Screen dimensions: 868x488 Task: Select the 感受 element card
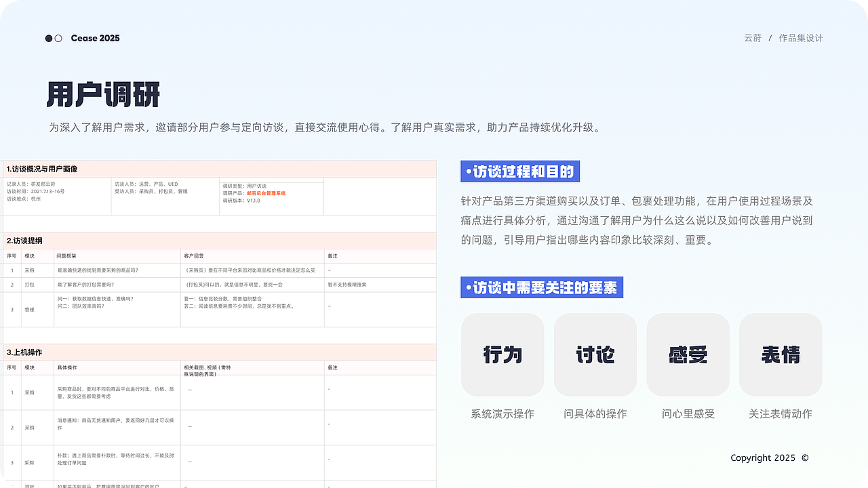(x=688, y=354)
